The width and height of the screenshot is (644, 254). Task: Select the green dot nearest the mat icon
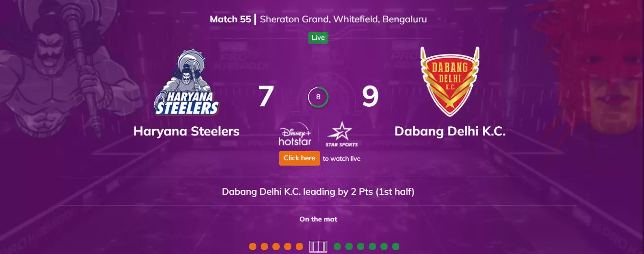coord(338,247)
